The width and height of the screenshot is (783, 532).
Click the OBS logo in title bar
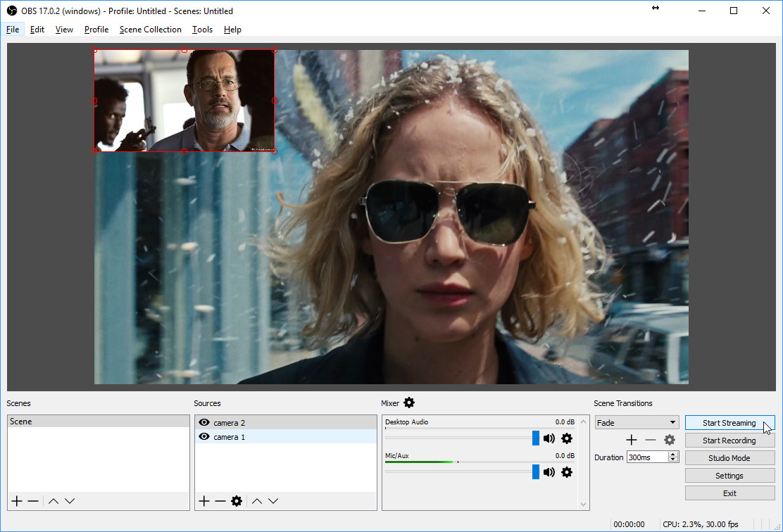(11, 11)
